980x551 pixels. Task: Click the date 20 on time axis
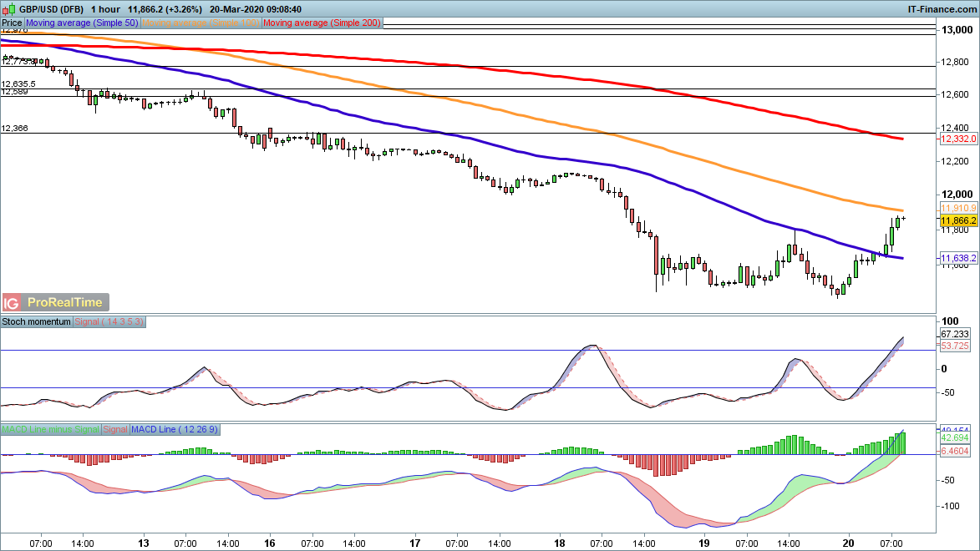(x=848, y=543)
